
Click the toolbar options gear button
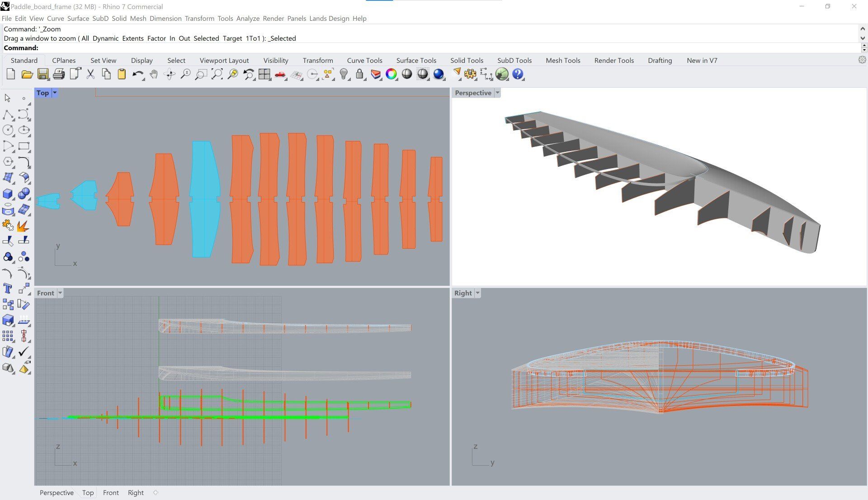(x=862, y=60)
